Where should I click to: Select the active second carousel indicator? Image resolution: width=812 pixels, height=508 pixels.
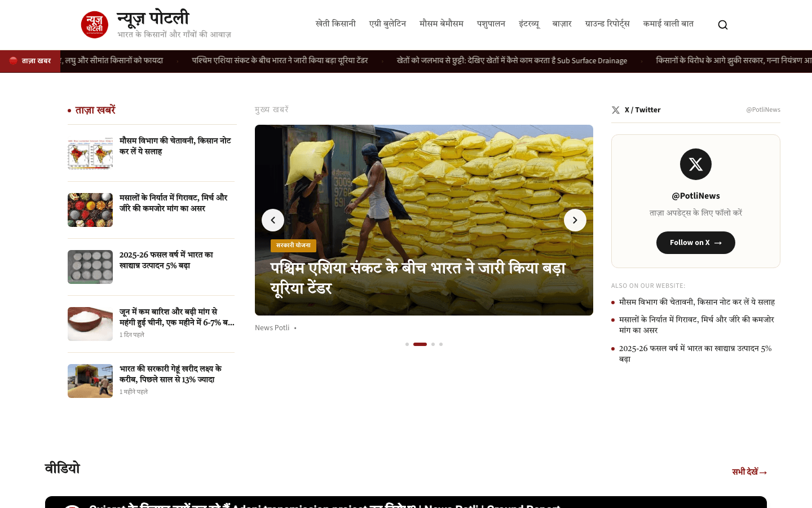coord(420,344)
